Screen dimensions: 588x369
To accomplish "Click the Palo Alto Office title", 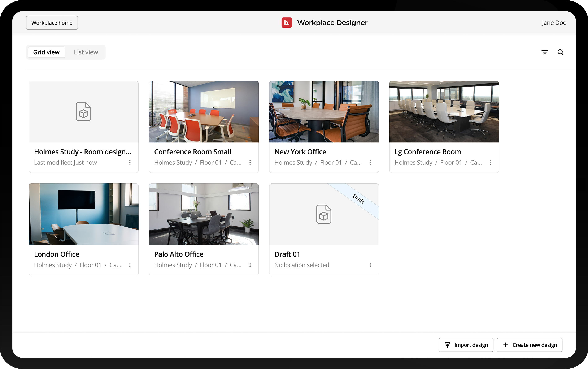I will pos(179,254).
